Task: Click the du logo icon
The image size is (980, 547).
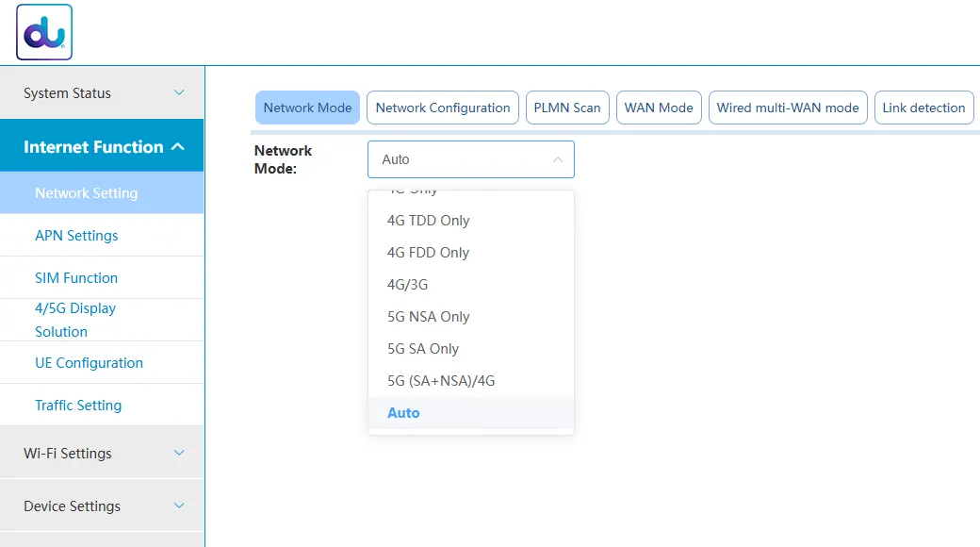Action: pyautogui.click(x=44, y=32)
